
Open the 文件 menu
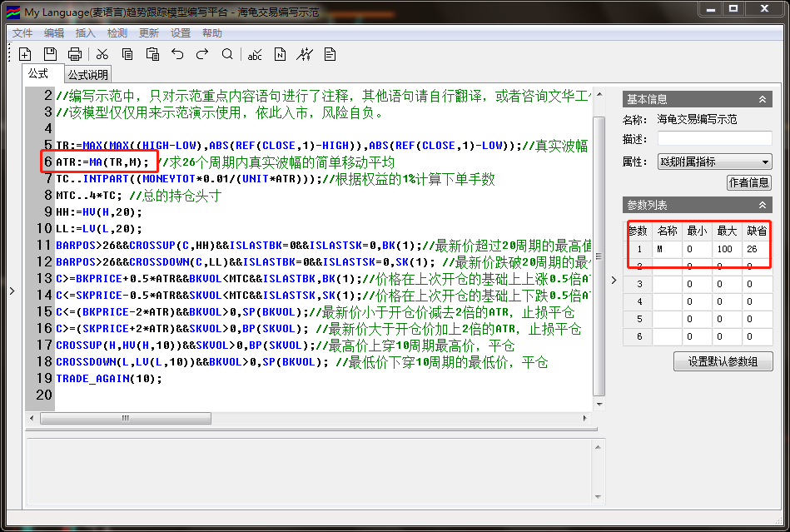22,33
